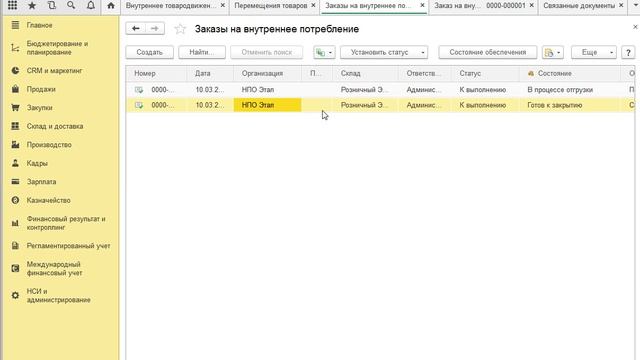Select the highlighted НПО Этап cell
Viewport: 640px width, 360px height.
click(x=268, y=105)
